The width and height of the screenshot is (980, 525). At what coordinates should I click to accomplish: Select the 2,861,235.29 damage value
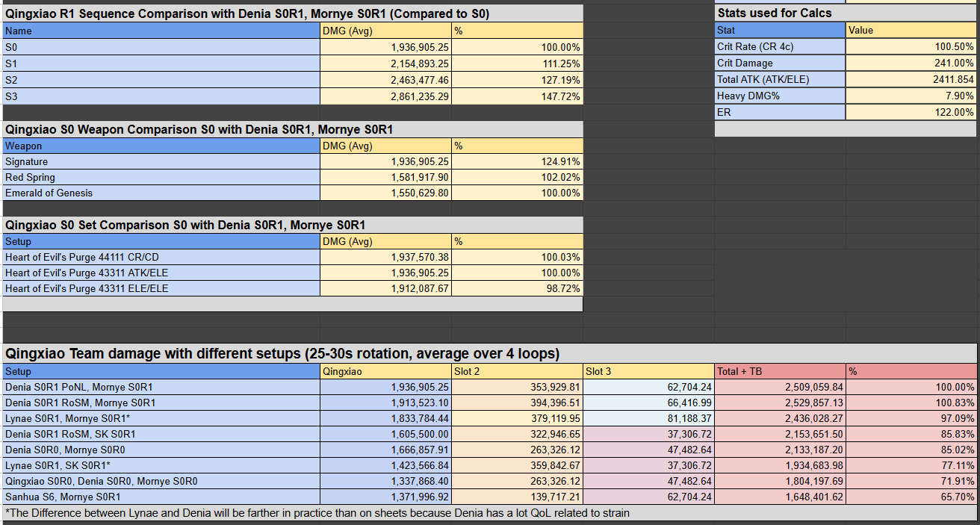386,96
